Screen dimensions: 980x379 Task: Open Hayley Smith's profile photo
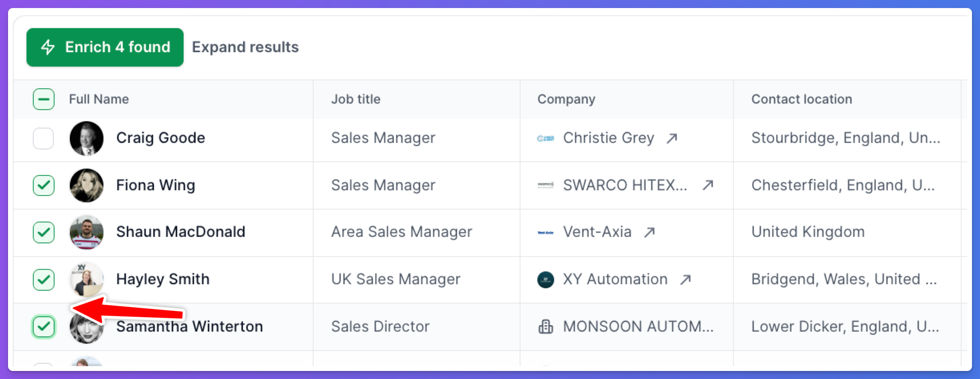tap(86, 279)
